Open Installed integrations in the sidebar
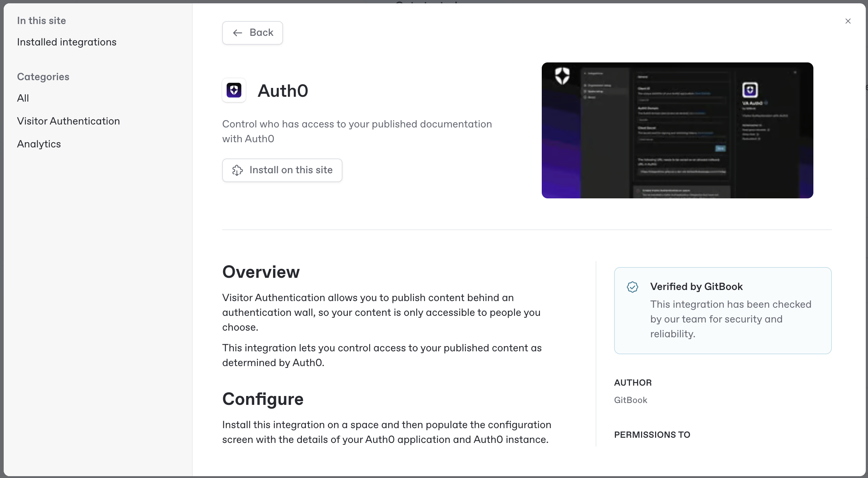The width and height of the screenshot is (868, 478). (66, 42)
